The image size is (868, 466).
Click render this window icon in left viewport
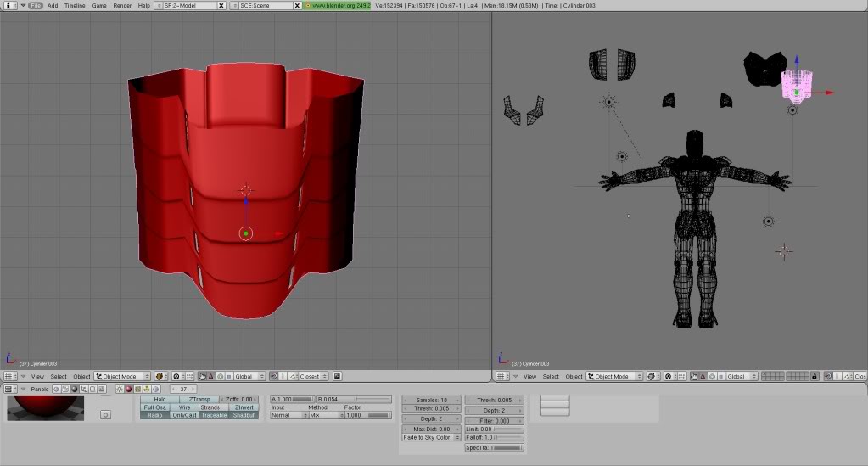click(337, 376)
